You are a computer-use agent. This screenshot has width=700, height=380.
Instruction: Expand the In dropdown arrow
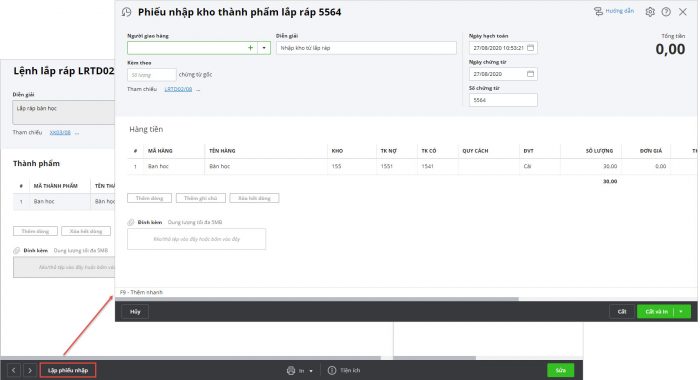click(311, 371)
